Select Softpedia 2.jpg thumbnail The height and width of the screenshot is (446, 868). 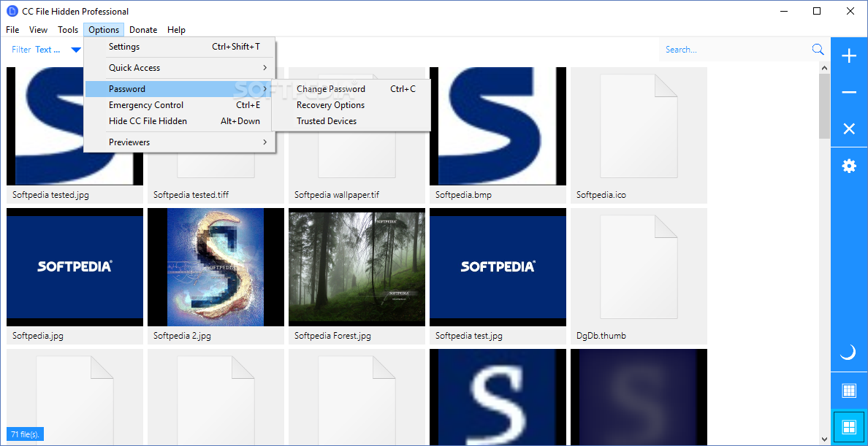tap(216, 266)
